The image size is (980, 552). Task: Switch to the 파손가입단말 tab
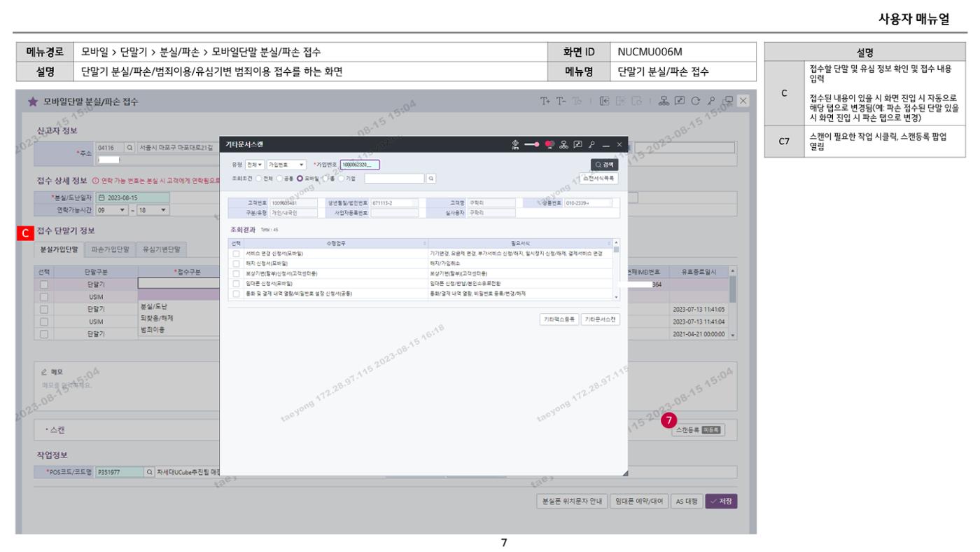pos(110,249)
